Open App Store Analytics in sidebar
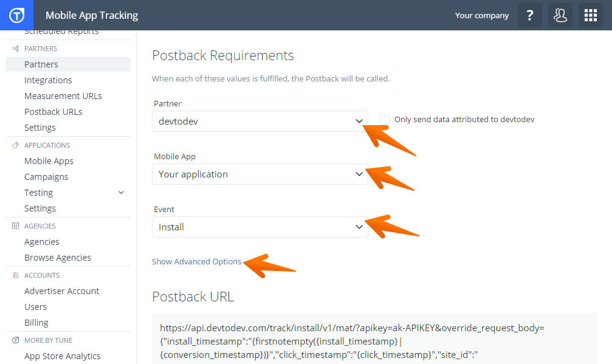The width and height of the screenshot is (612, 364). (x=62, y=356)
